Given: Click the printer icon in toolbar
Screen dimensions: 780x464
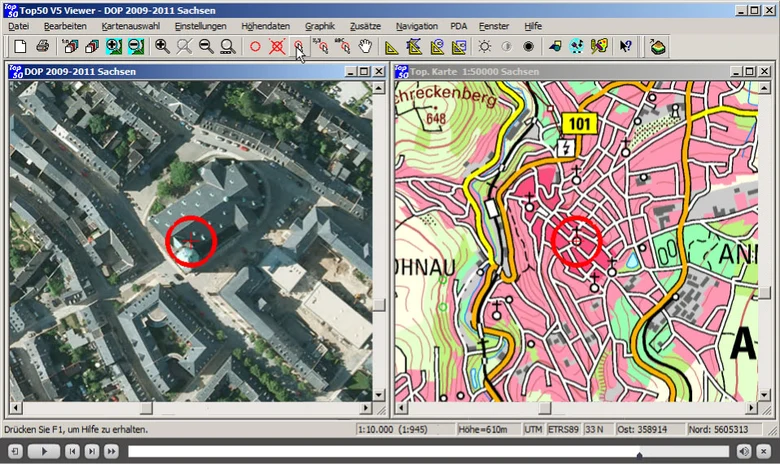Looking at the screenshot, I should (43, 47).
